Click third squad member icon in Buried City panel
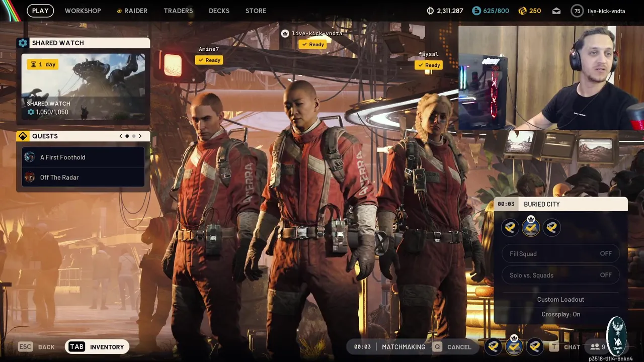 tap(551, 228)
